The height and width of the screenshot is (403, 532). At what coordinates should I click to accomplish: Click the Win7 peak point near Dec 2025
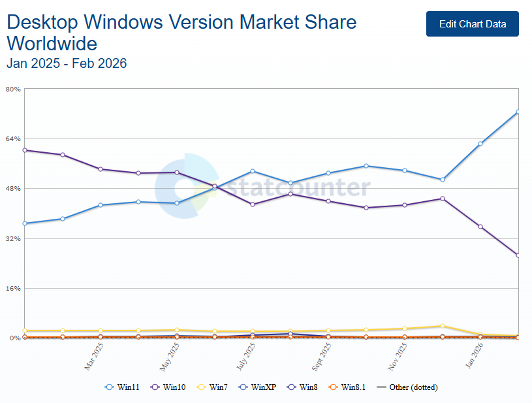443,326
